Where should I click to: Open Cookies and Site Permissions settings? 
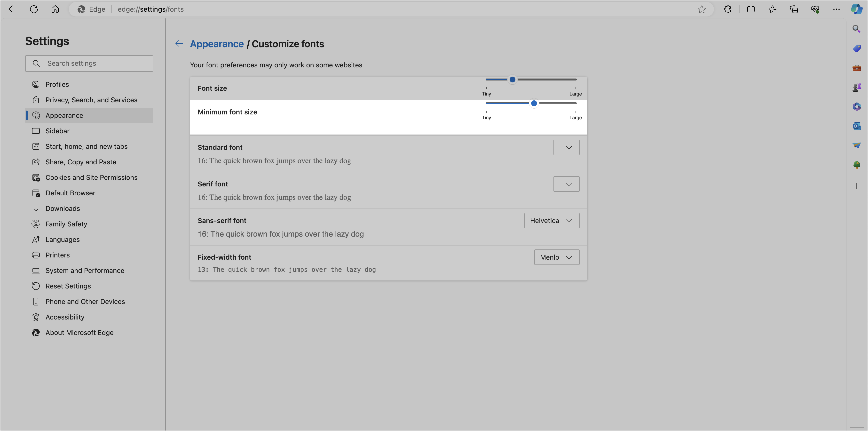91,177
